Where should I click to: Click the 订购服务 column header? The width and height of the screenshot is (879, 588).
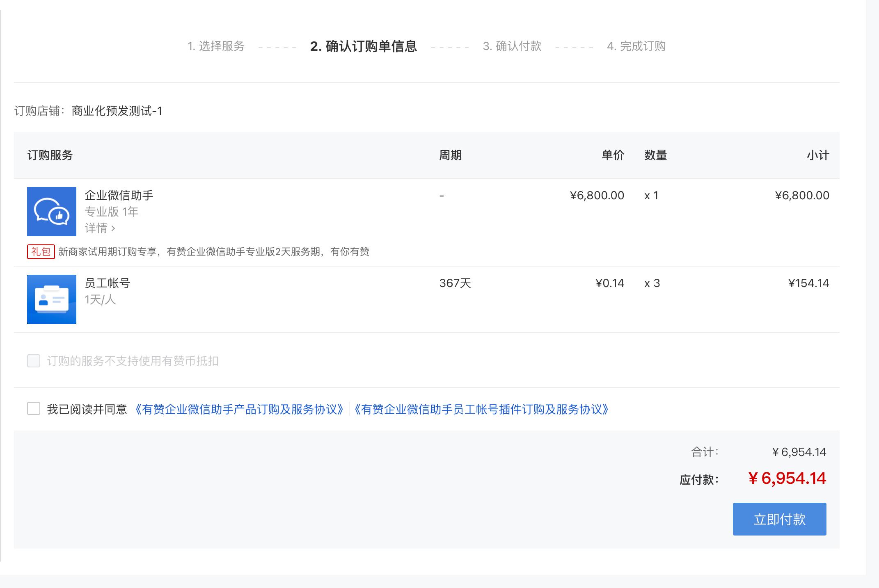click(50, 155)
